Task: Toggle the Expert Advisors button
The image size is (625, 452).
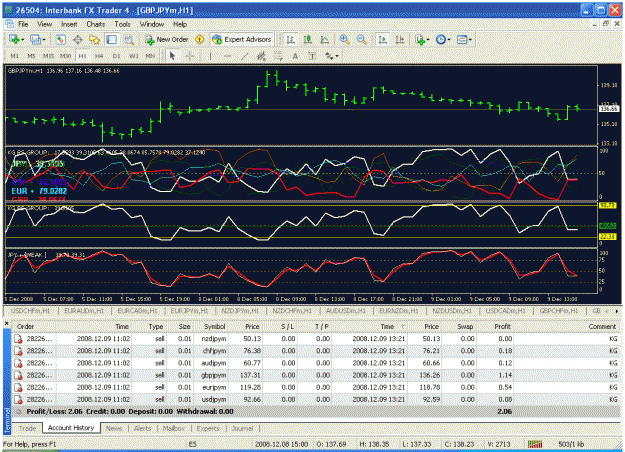Action: pos(242,39)
